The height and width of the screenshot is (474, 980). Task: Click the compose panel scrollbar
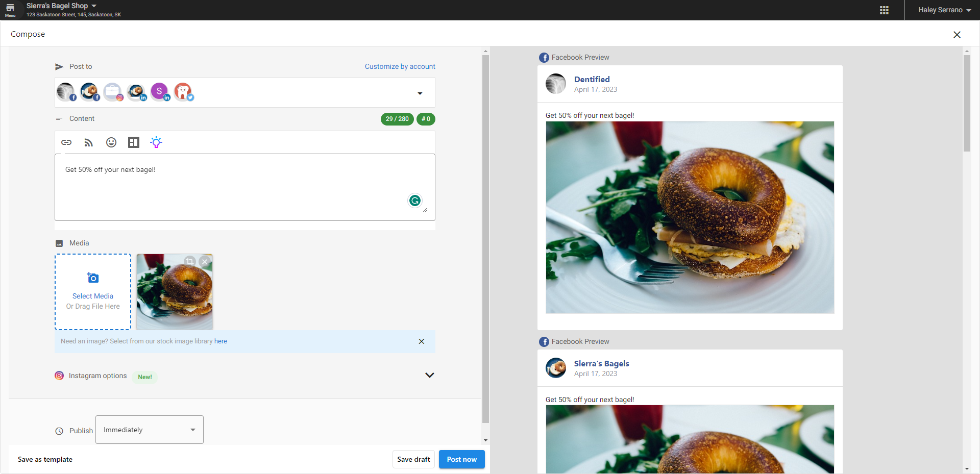click(x=485, y=239)
